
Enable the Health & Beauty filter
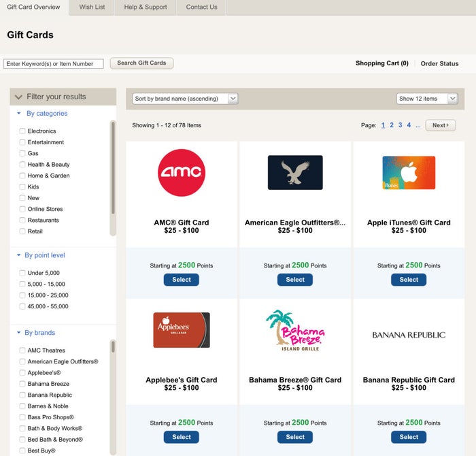click(22, 164)
